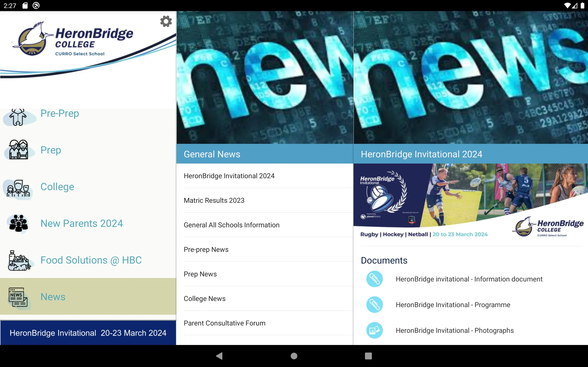Open the Pre-Prep section
The height and width of the screenshot is (367, 588).
(x=59, y=113)
